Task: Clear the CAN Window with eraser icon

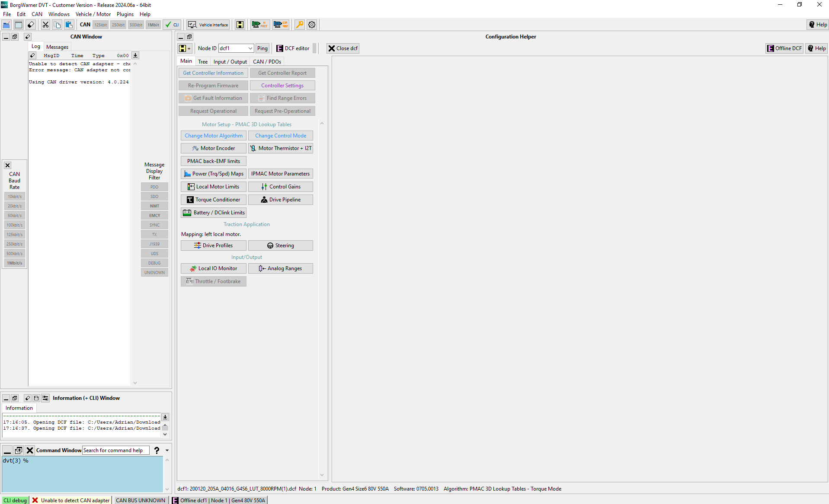Action: (x=27, y=37)
